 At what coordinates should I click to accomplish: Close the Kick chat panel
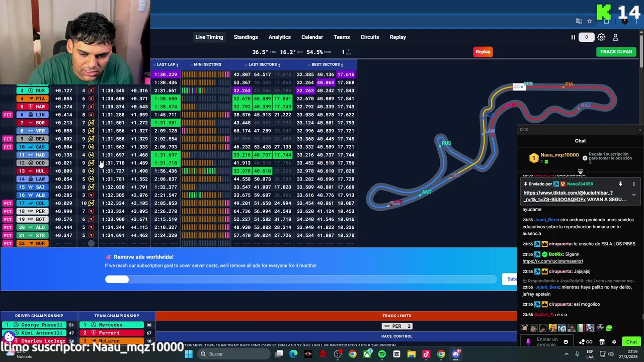[x=640, y=130]
